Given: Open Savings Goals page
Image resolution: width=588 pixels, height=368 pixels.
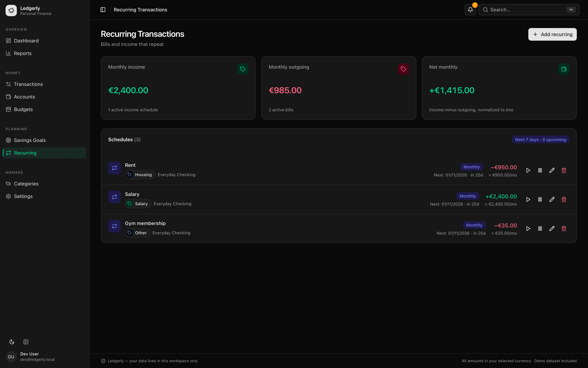Looking at the screenshot, I should (x=45, y=140).
